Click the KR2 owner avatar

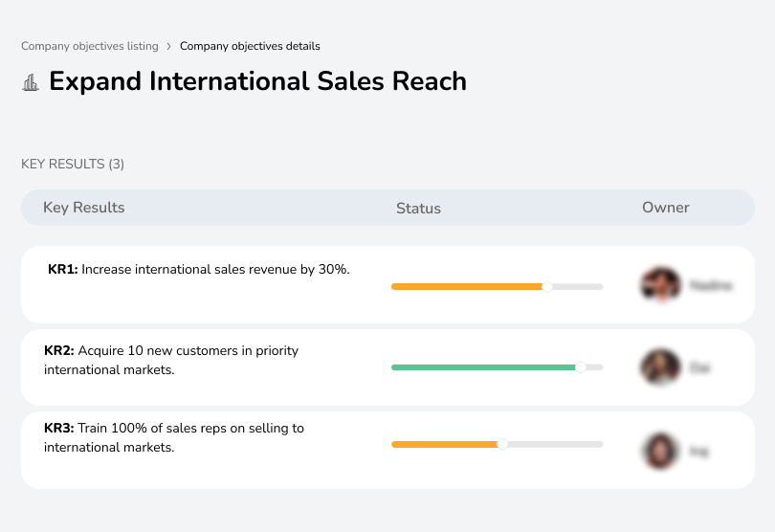[660, 367]
